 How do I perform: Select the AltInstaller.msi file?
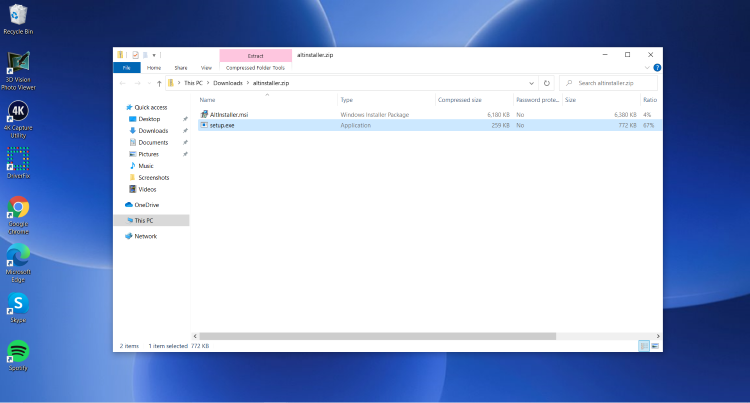point(229,115)
